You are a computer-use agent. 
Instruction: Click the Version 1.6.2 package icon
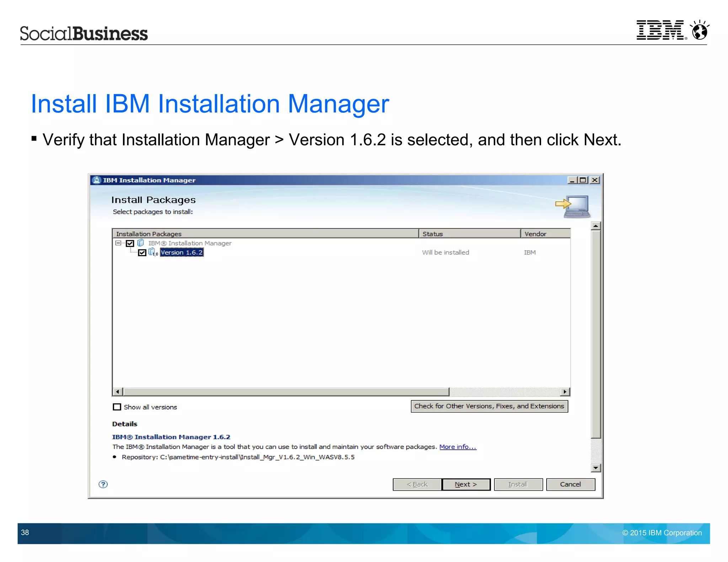click(152, 252)
